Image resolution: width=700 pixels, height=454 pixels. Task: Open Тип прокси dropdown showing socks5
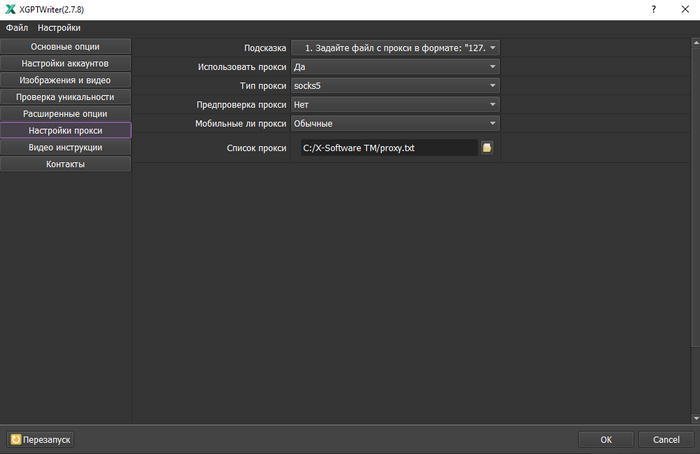point(395,86)
